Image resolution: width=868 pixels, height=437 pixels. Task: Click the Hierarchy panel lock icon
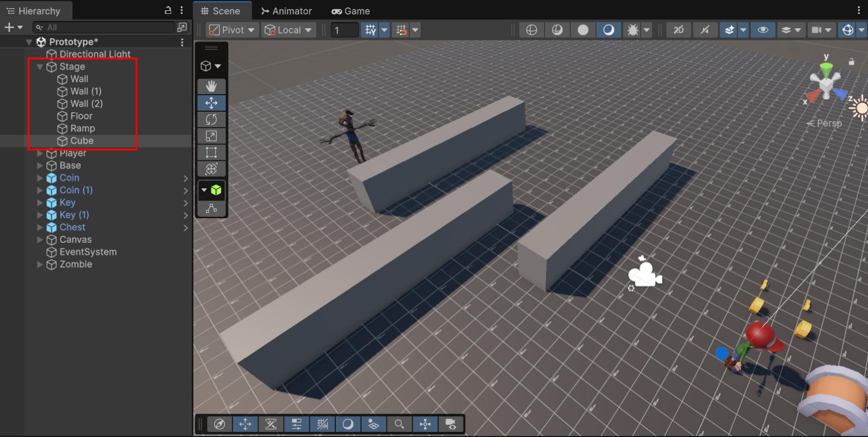tap(168, 10)
